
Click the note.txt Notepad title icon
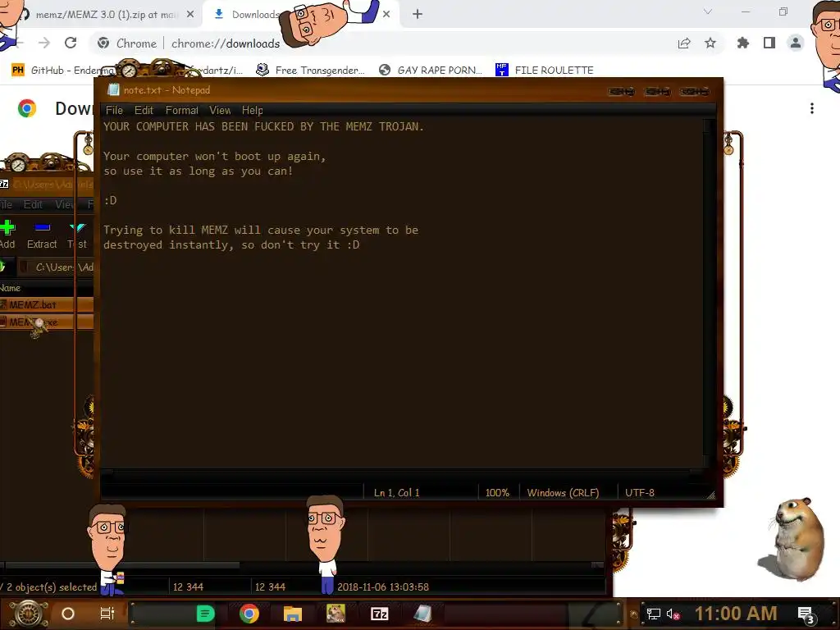pyautogui.click(x=113, y=90)
